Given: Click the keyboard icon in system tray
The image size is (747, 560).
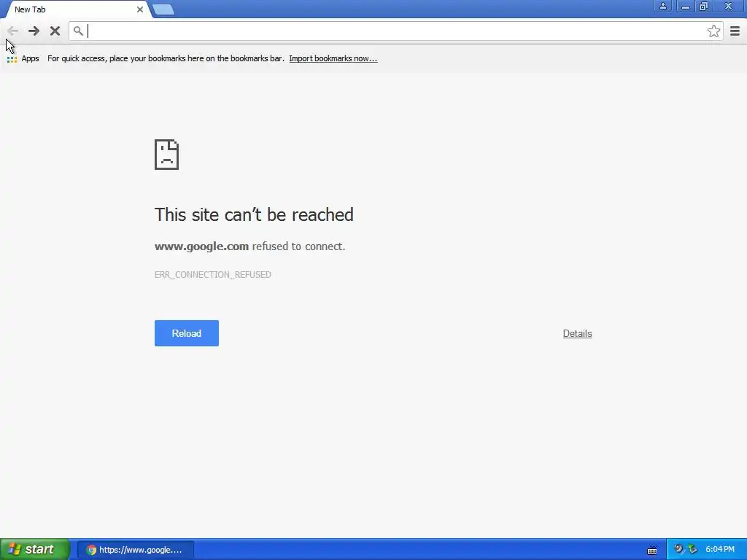Looking at the screenshot, I should point(652,550).
